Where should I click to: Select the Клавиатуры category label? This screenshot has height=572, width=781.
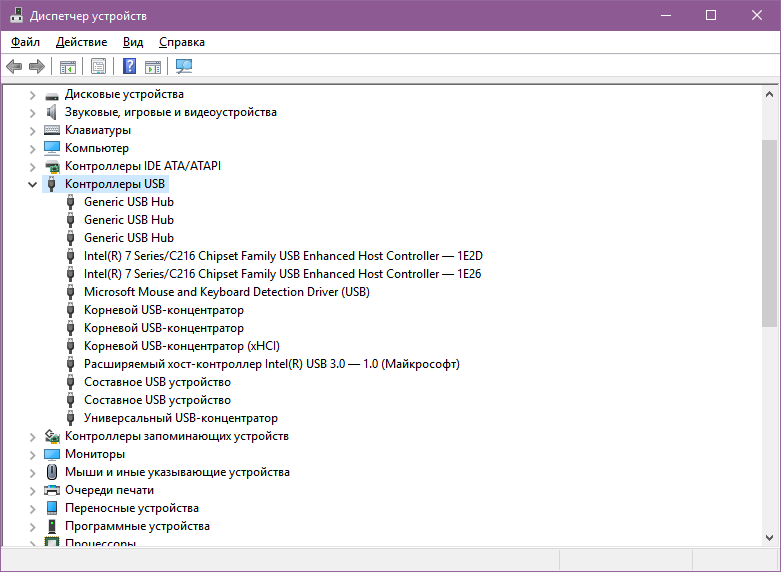click(98, 130)
